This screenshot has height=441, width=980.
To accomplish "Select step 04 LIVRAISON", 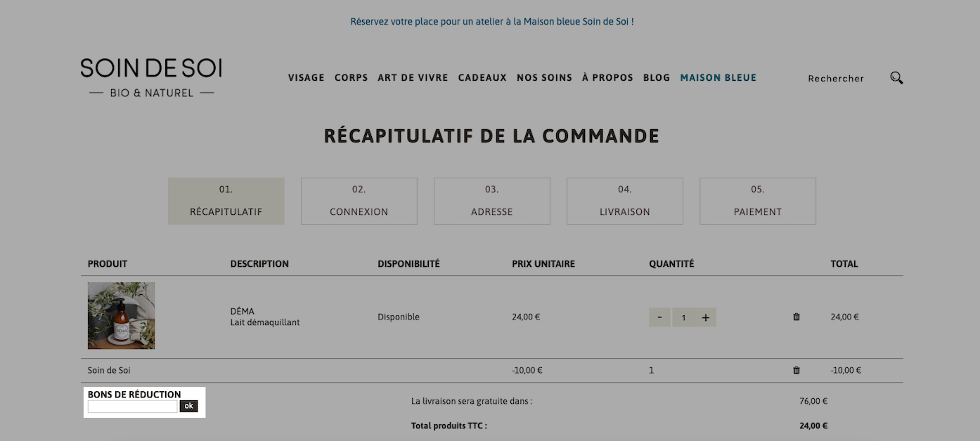I will [625, 201].
